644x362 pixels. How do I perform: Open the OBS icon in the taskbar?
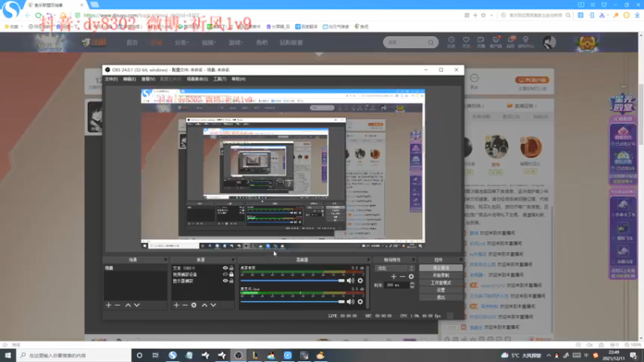(238, 355)
